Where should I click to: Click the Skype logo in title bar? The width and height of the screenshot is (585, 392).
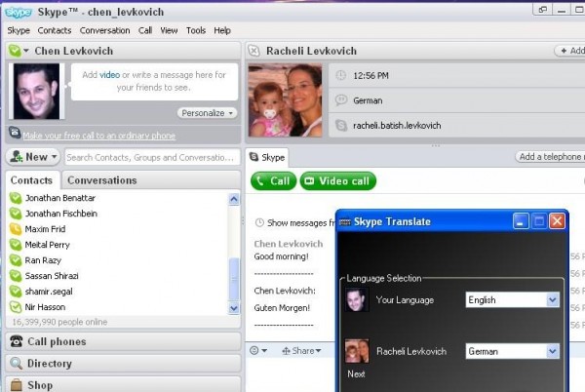(x=19, y=13)
